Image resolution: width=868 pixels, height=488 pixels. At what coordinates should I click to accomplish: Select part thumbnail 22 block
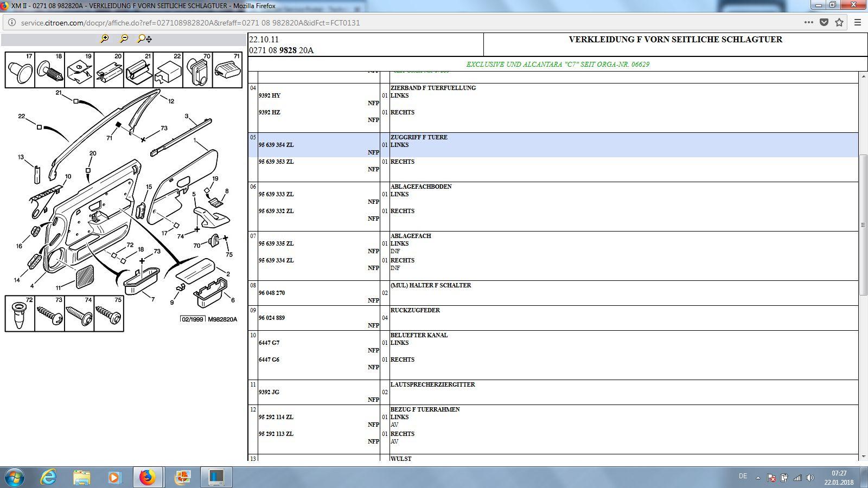(x=168, y=70)
